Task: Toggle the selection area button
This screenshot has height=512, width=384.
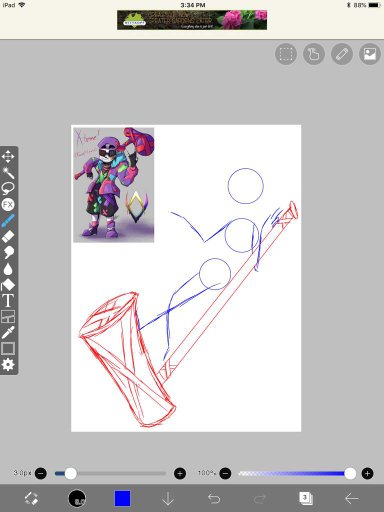Action: [x=286, y=54]
